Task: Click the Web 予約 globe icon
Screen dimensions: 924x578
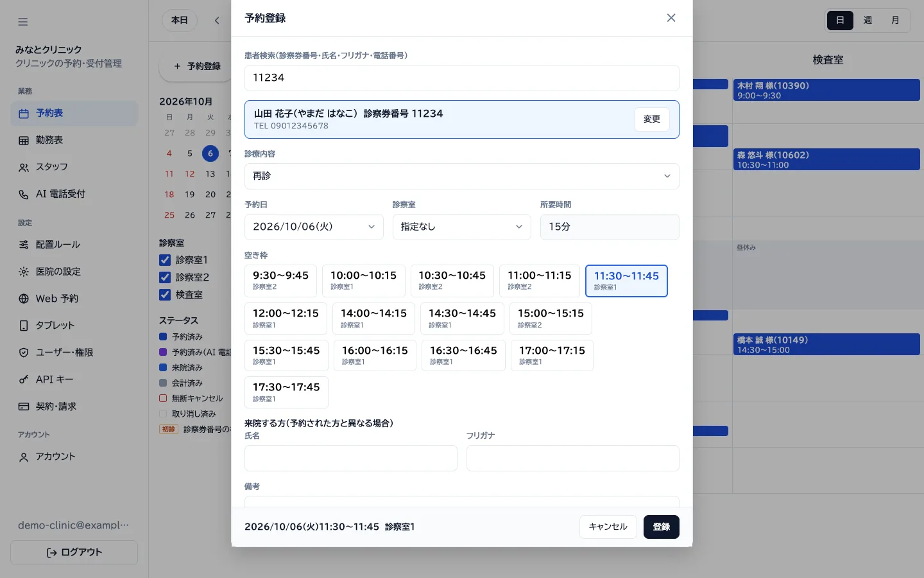Action: coord(24,299)
